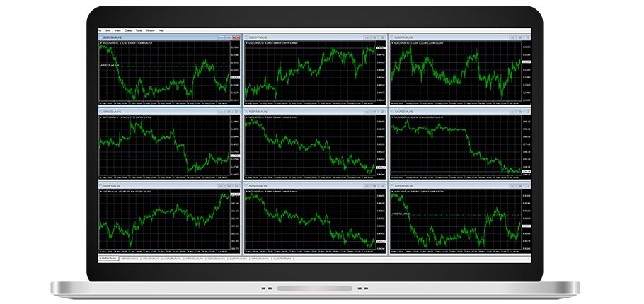Click the GBPUSD chart title bar icon
Screen dimensions: 644x304
click(x=101, y=112)
